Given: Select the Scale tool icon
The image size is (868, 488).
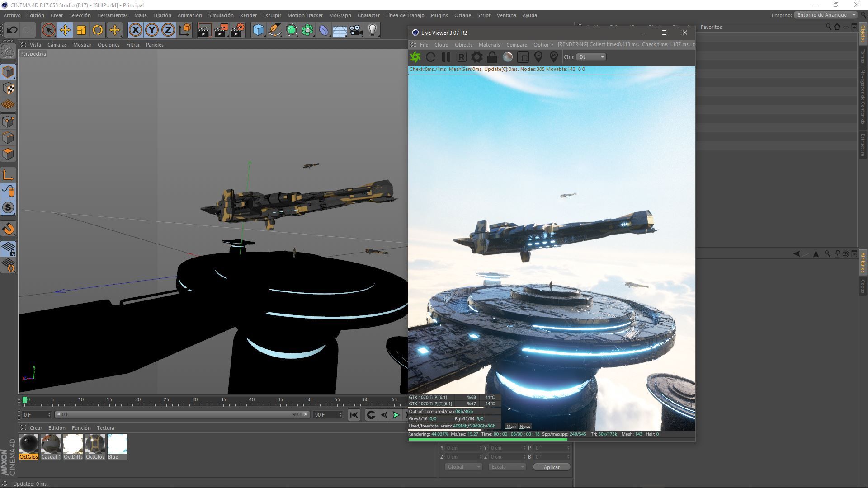Looking at the screenshot, I should pyautogui.click(x=81, y=30).
